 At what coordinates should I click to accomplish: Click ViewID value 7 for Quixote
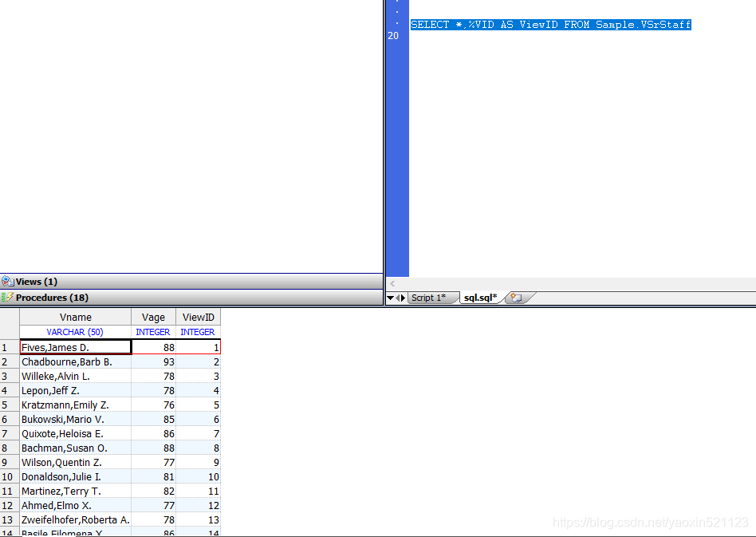pyautogui.click(x=198, y=434)
